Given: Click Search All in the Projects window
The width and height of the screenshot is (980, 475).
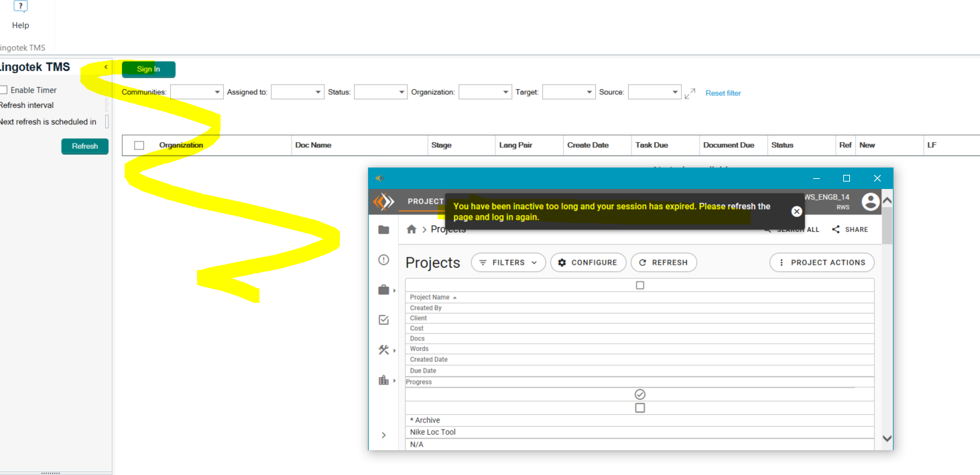Looking at the screenshot, I should pos(792,230).
